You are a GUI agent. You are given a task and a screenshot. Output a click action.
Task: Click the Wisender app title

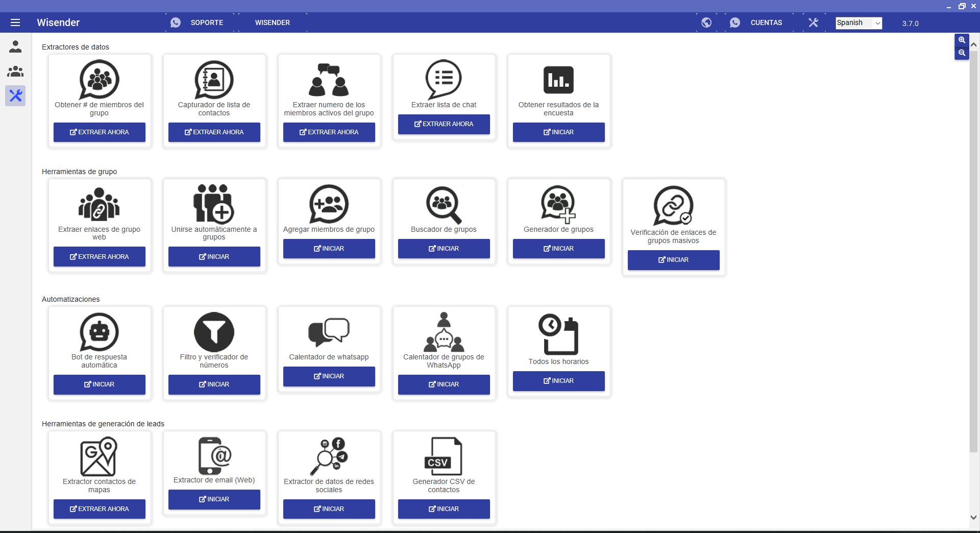coord(58,22)
